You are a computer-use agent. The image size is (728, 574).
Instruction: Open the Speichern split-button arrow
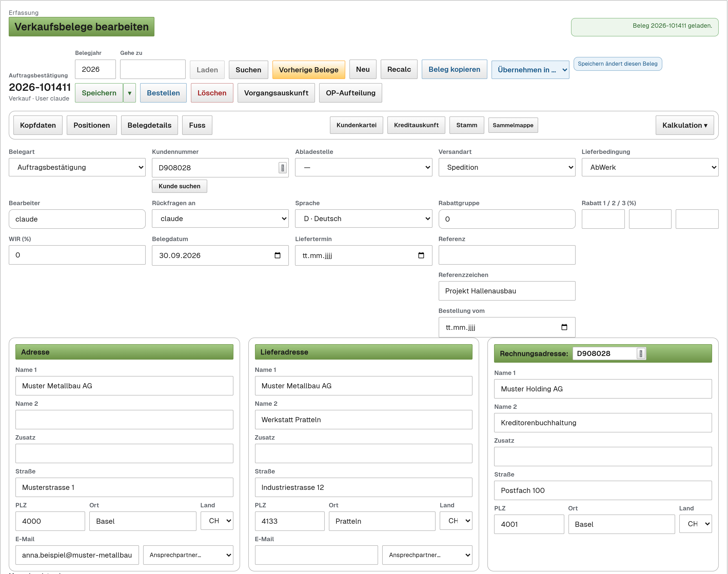pyautogui.click(x=129, y=93)
